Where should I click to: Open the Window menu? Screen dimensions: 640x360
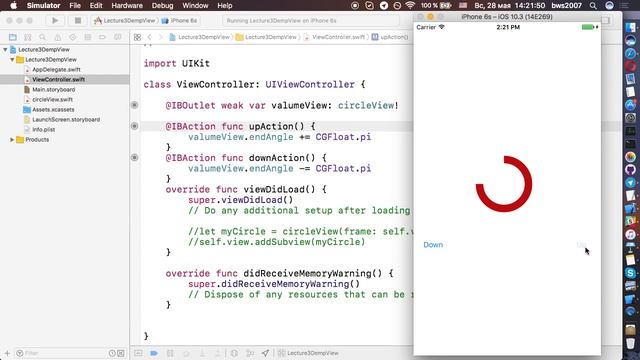(x=195, y=6)
